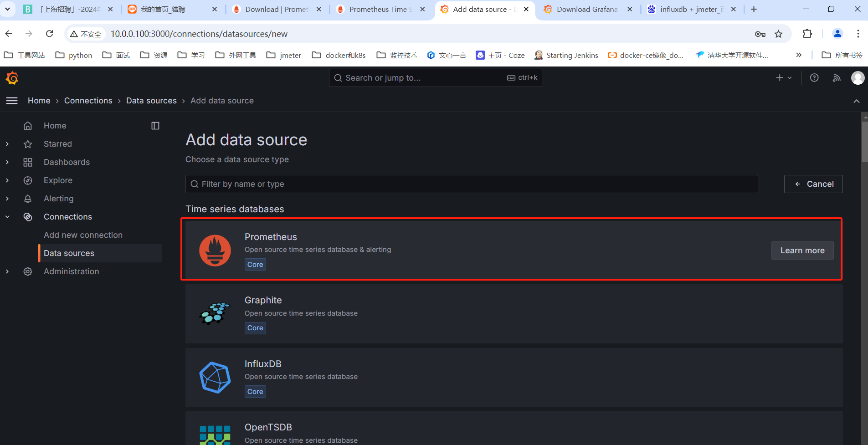The width and height of the screenshot is (868, 445).
Task: Open the hamburger menu toggle
Action: click(12, 101)
